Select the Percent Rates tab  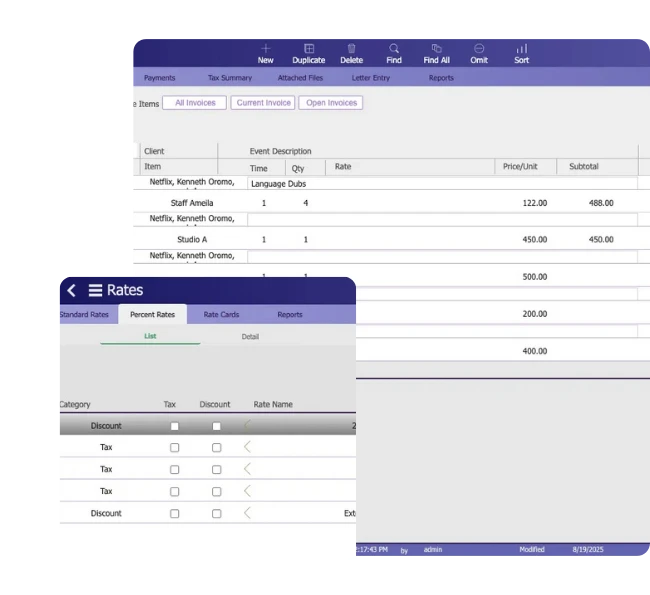153,314
